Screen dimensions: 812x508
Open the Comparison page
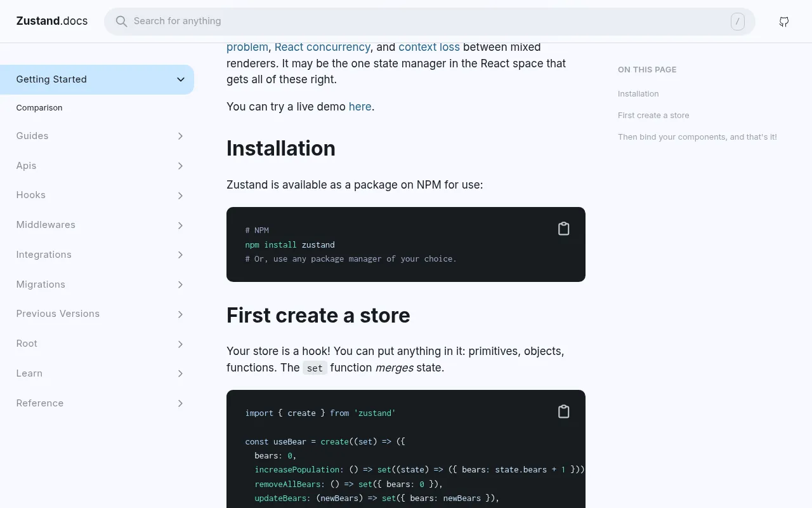[39, 108]
